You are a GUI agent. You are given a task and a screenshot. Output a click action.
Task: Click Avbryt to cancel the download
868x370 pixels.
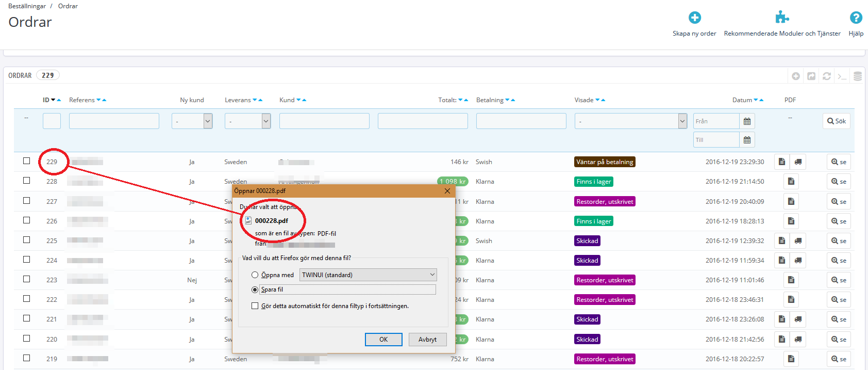pos(427,340)
